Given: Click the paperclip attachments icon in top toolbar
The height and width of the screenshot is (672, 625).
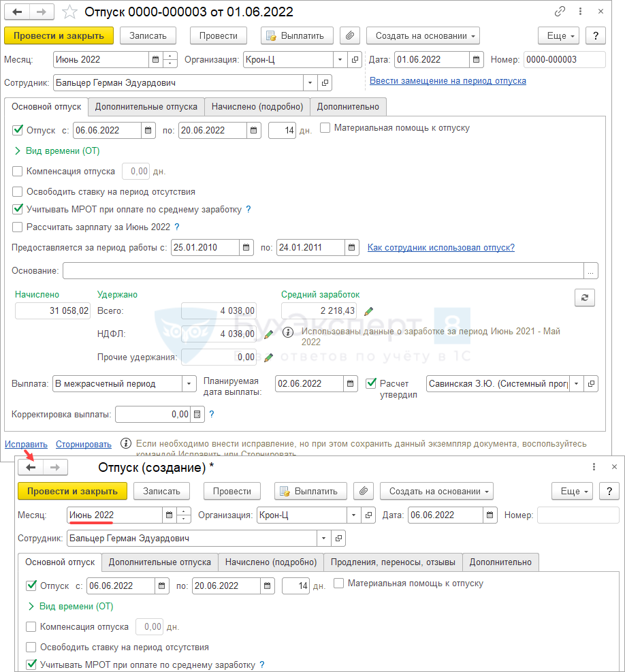Looking at the screenshot, I should click(350, 35).
